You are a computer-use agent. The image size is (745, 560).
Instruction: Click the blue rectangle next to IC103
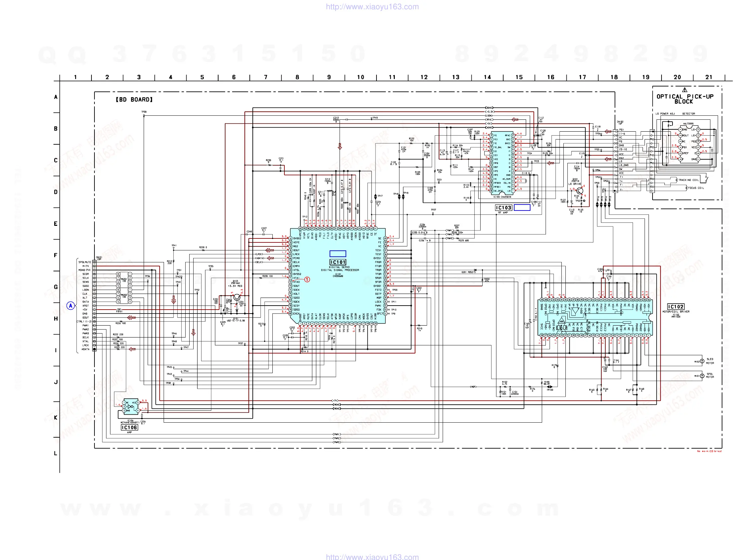pos(522,208)
